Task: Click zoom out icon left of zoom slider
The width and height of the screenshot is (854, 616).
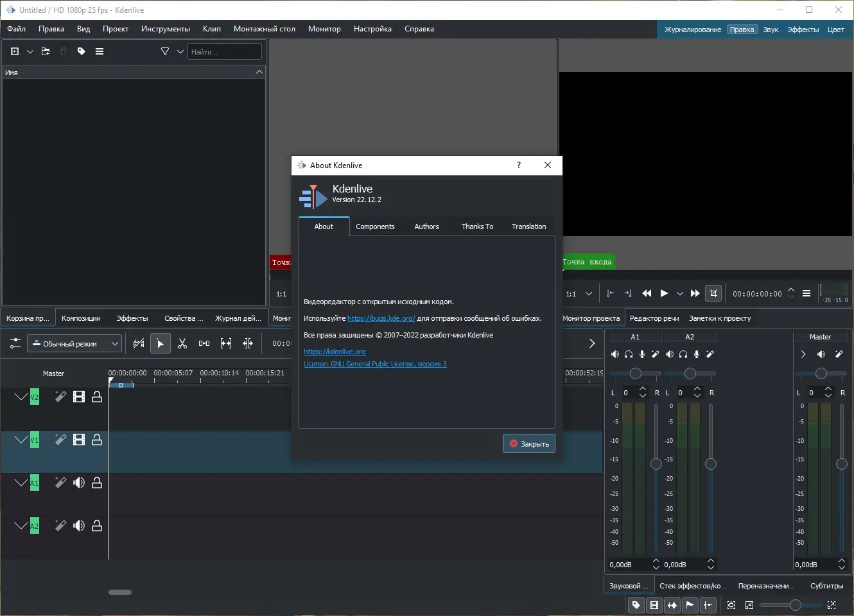Action: [749, 604]
